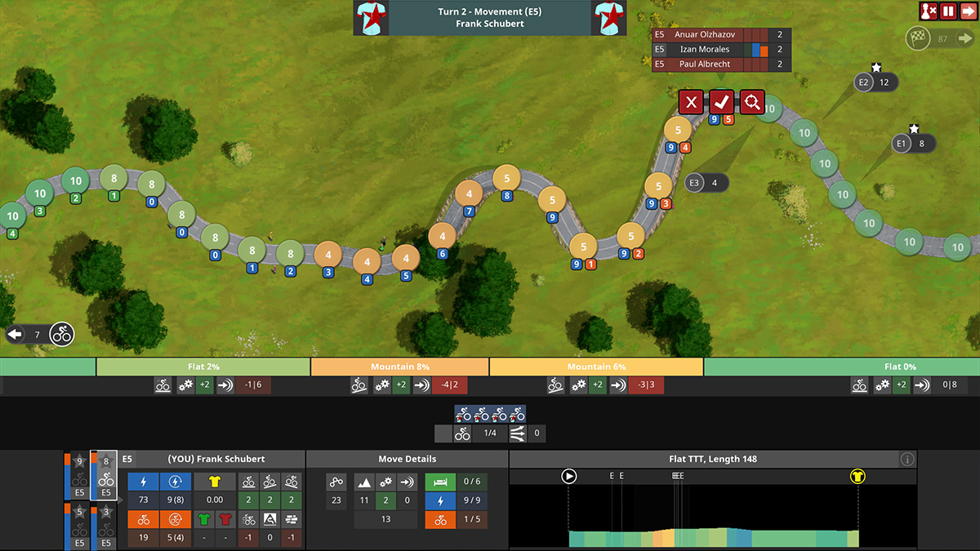Select the rider card with star 3
This screenshot has height=551, width=980.
[x=105, y=527]
